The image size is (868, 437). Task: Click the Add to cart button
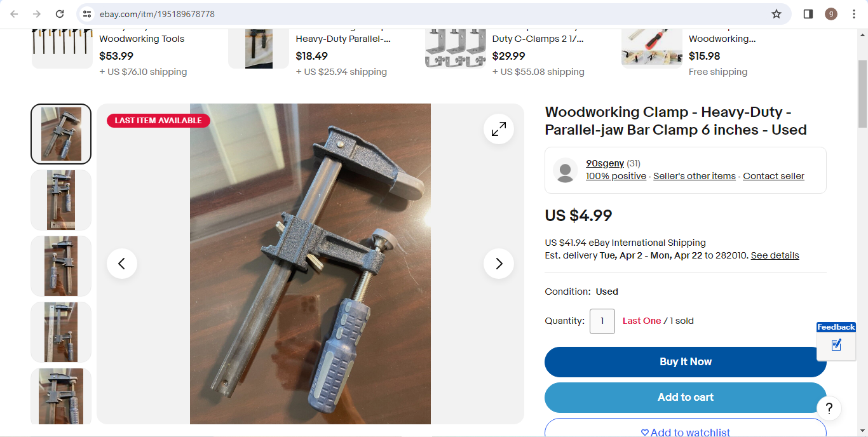(x=686, y=398)
